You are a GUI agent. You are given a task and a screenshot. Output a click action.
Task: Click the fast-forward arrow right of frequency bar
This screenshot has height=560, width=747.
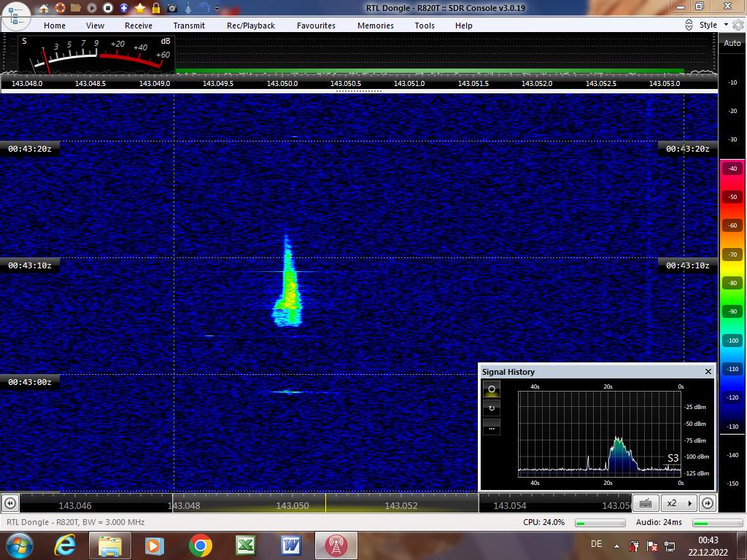pos(708,503)
